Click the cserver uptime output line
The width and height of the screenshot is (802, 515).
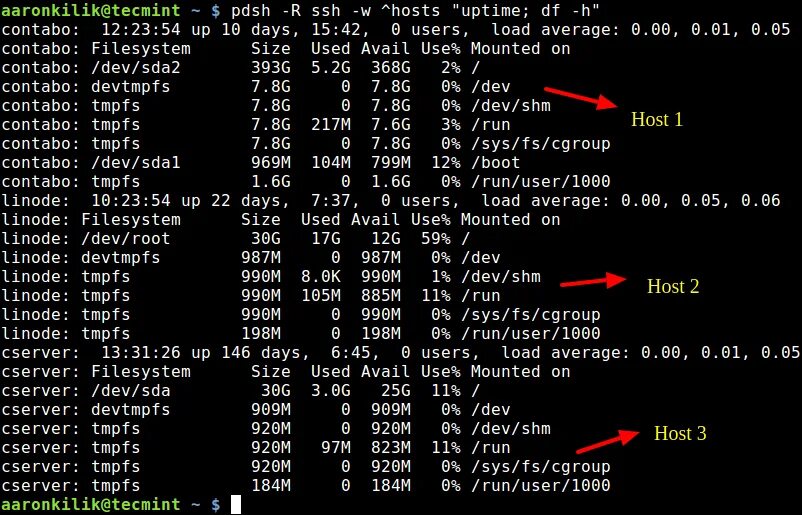pyautogui.click(x=400, y=353)
